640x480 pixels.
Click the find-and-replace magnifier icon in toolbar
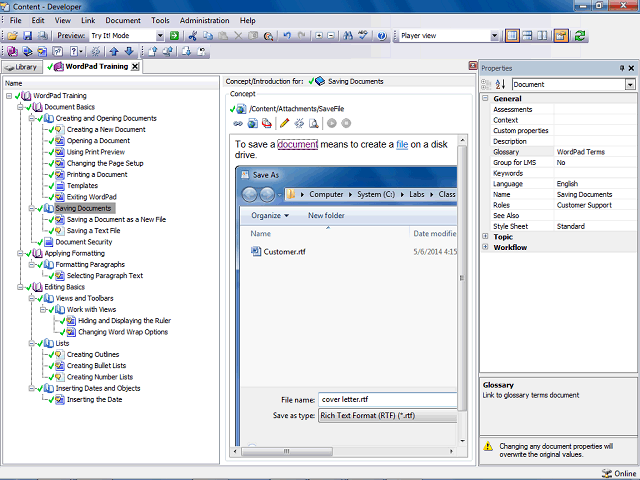click(268, 36)
